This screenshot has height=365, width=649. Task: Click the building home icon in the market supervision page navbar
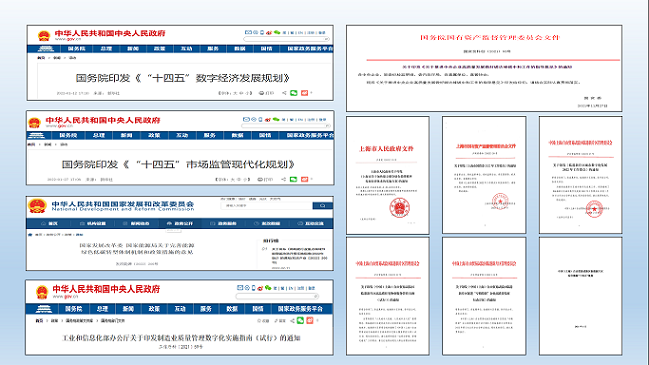(36, 135)
